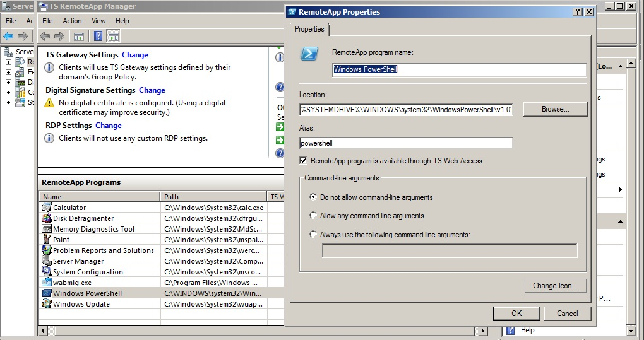Click Change link for Digital Signature Settings
644x340 pixels.
tap(152, 90)
